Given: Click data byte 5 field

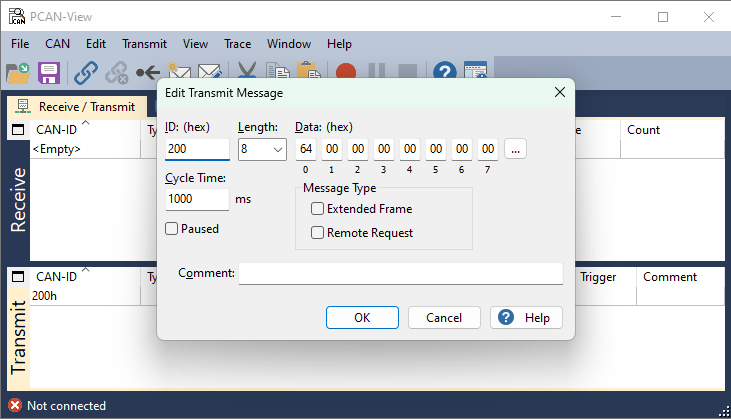Looking at the screenshot, I should (x=436, y=149).
